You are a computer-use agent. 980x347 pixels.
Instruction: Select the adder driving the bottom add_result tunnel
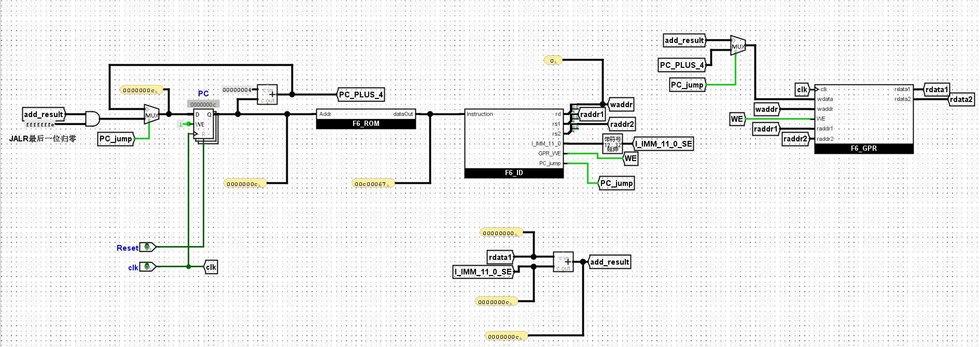[564, 262]
